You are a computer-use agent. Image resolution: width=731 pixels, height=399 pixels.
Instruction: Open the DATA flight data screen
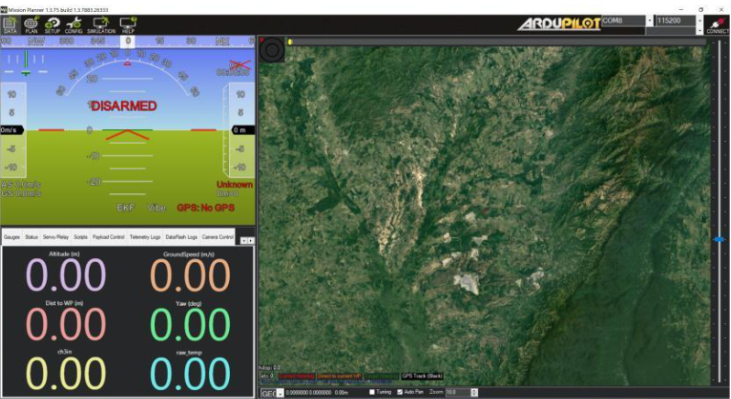10,25
